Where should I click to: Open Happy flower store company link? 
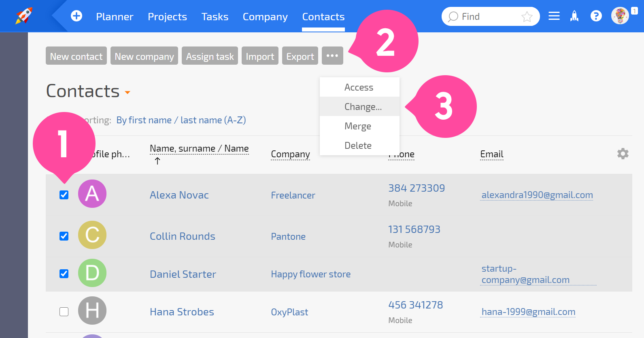pyautogui.click(x=311, y=274)
